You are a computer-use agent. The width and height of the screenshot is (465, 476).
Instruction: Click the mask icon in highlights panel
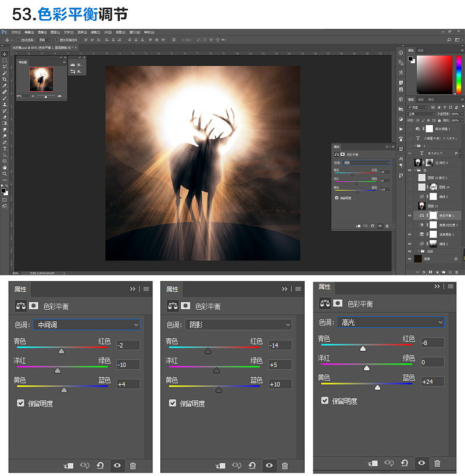click(x=338, y=303)
